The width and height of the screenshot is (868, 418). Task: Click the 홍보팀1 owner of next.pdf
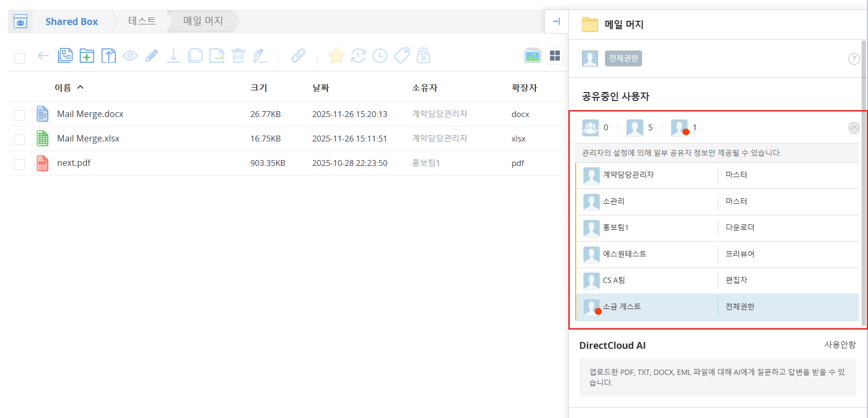pos(426,163)
